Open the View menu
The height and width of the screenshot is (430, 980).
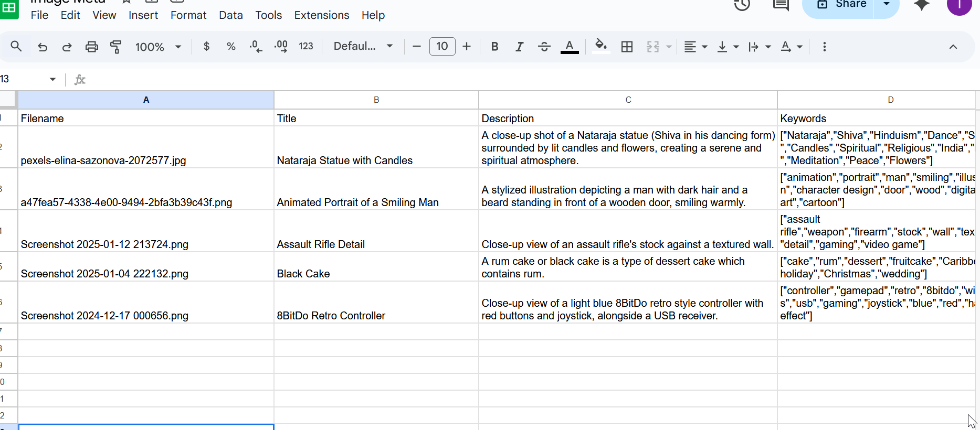pyautogui.click(x=104, y=15)
